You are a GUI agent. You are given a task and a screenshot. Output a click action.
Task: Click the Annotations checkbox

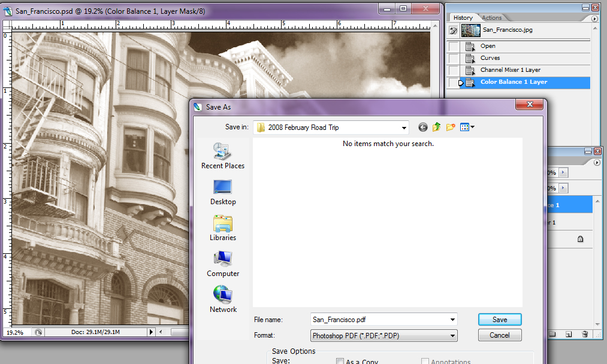pos(425,361)
